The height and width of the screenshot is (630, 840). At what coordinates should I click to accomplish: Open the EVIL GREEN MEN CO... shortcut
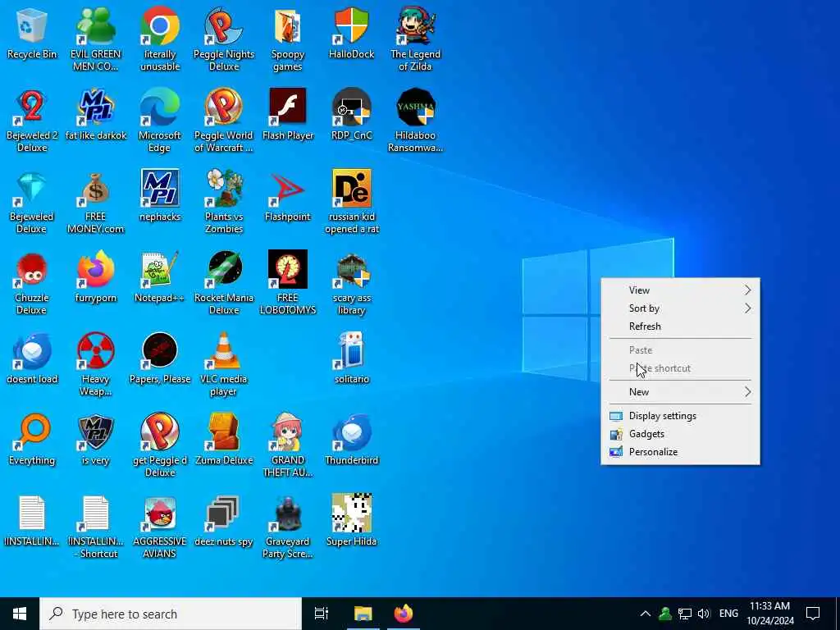point(95,39)
